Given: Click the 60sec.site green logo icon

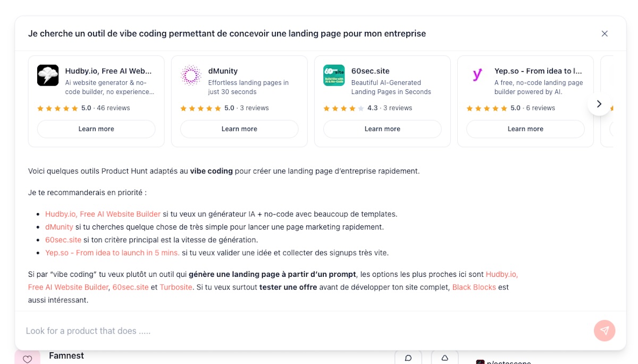Looking at the screenshot, I should pos(334,75).
